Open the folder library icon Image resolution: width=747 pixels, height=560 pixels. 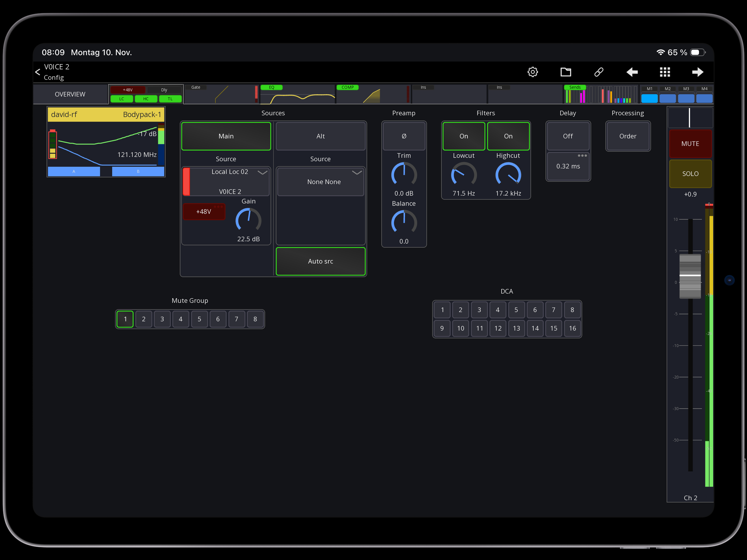coord(566,72)
